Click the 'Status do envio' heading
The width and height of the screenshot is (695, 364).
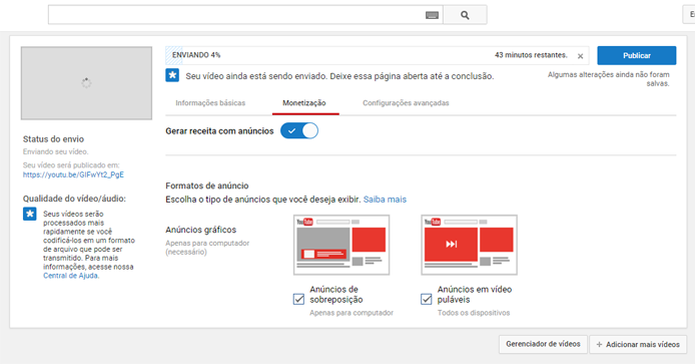[x=53, y=139]
